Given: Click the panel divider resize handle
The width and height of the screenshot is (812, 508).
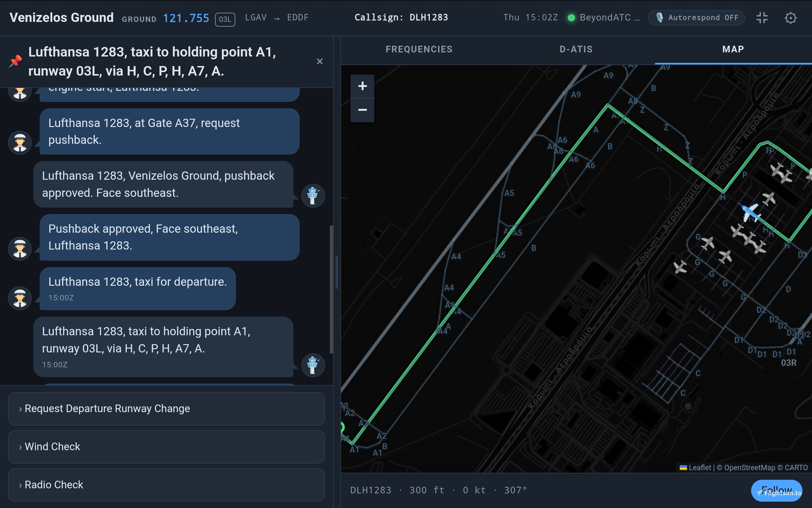Looking at the screenshot, I should tap(337, 272).
